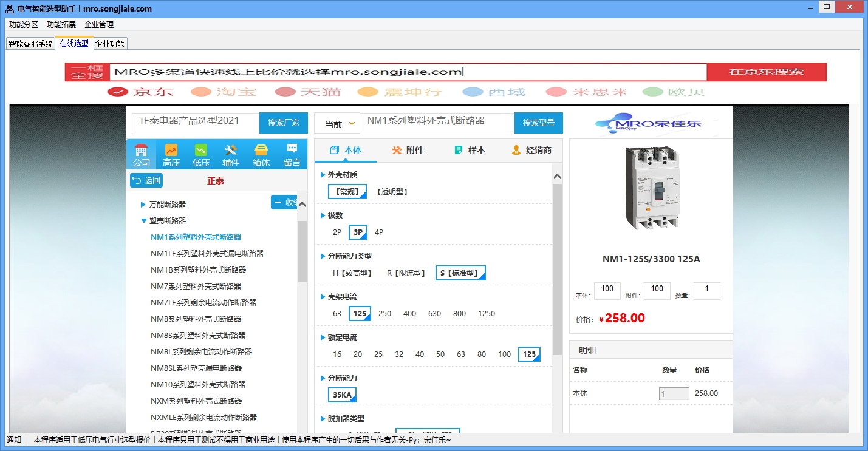Image resolution: width=868 pixels, height=451 pixels.
Task: Switch to the 附件 accessories tab
Action: click(x=408, y=150)
